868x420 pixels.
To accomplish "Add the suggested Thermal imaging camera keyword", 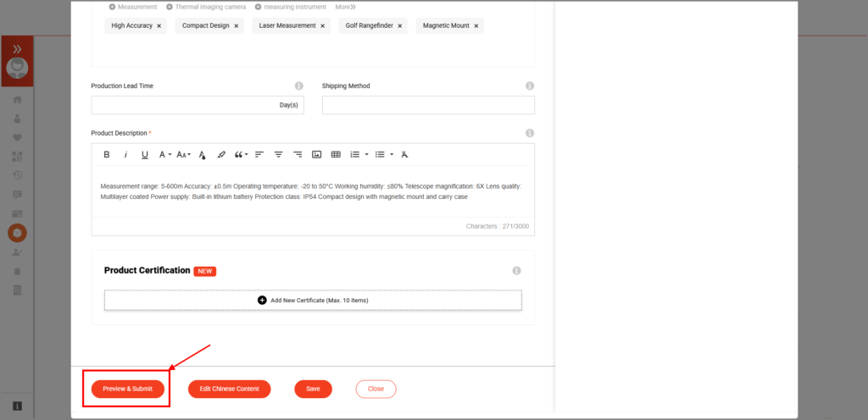I will tap(205, 7).
